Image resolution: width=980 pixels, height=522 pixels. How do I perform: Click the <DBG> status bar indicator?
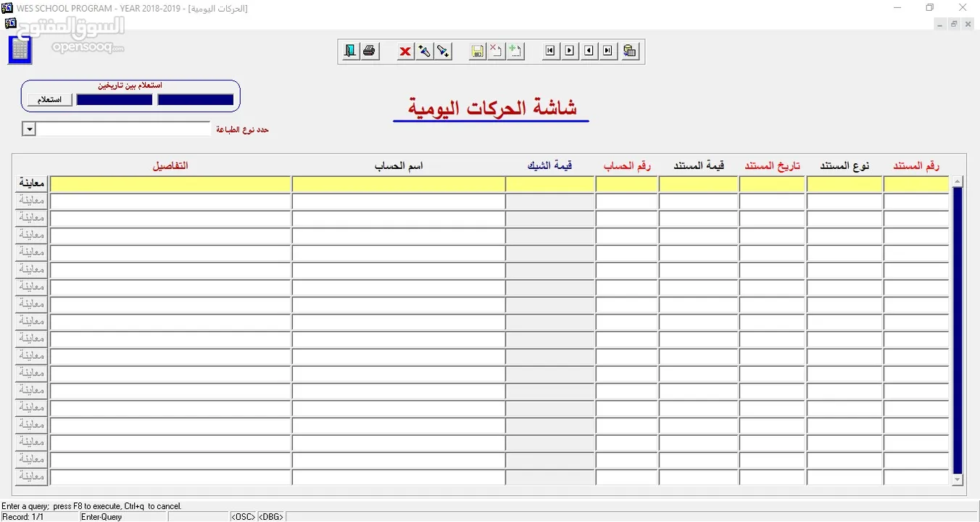pos(270,517)
